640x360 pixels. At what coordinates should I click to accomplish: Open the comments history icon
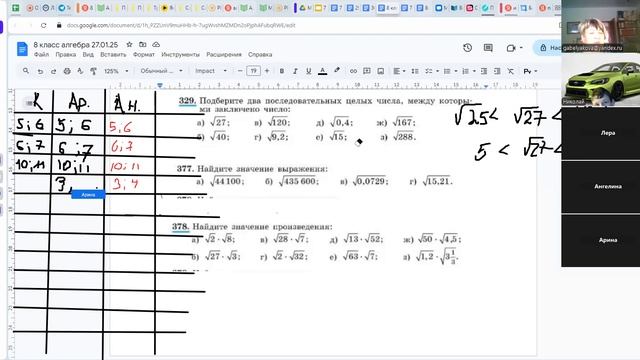click(488, 48)
